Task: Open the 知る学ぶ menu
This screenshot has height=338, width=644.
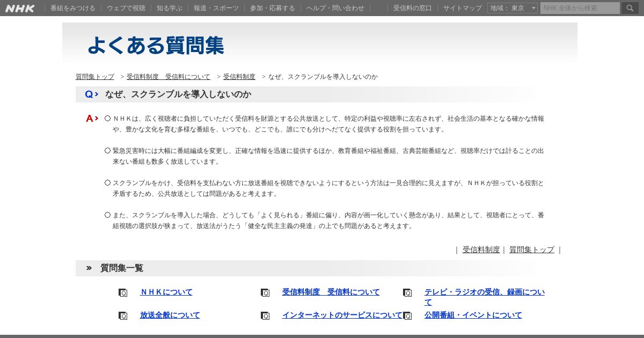Action: point(170,8)
